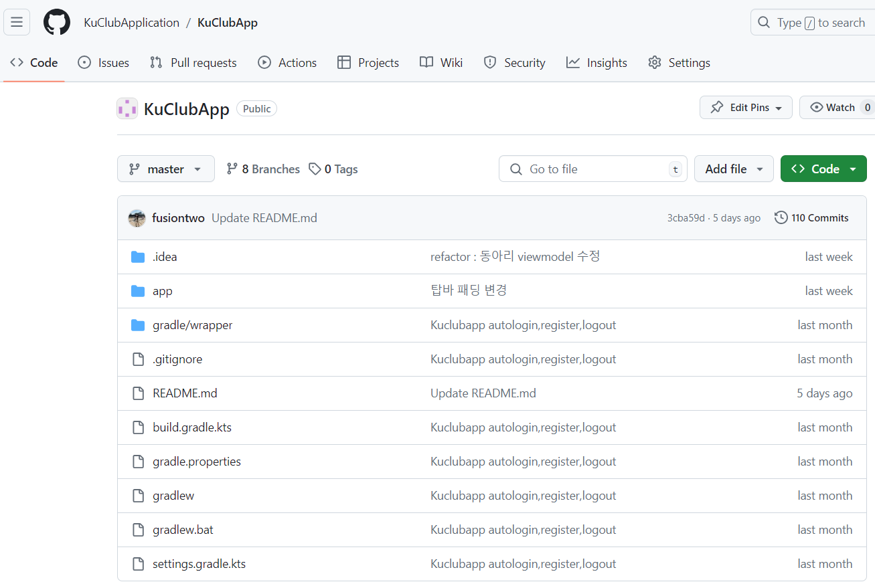Open the Pull requests tab
Screen dimensions: 875x588
click(193, 63)
